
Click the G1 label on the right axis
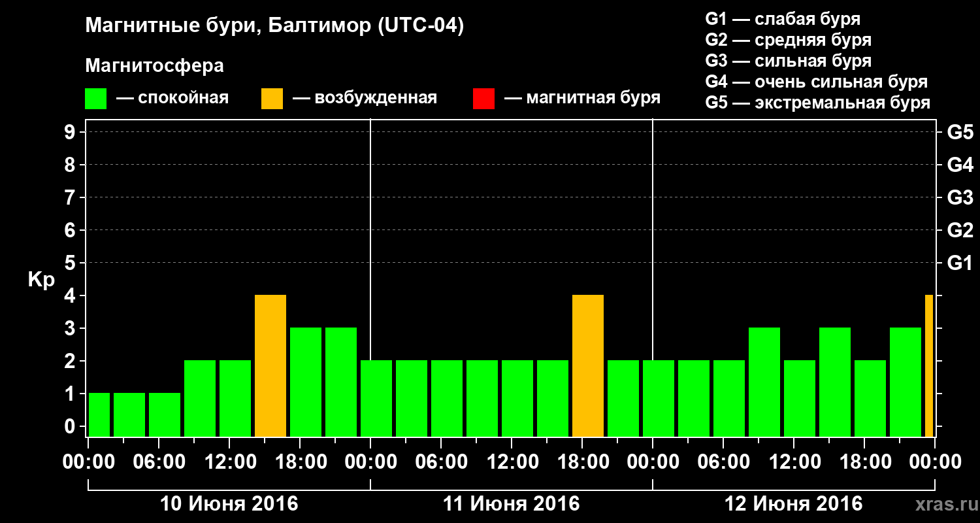pyautogui.click(x=960, y=263)
